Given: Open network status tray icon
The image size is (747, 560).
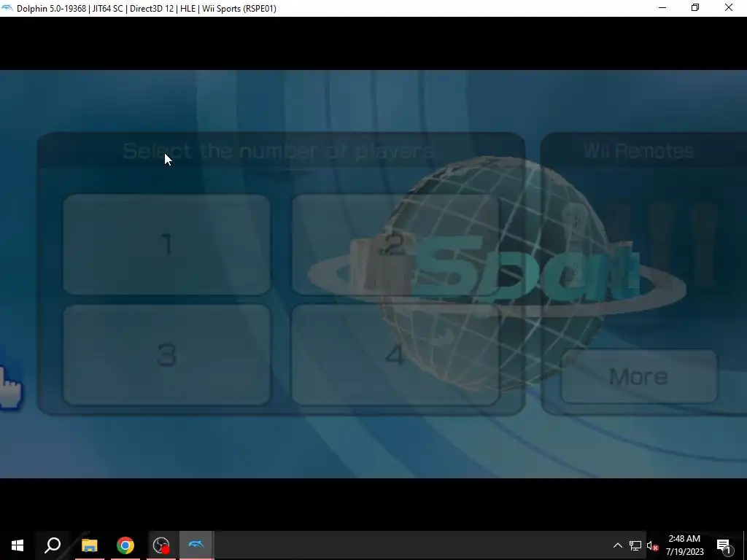Looking at the screenshot, I should [635, 545].
